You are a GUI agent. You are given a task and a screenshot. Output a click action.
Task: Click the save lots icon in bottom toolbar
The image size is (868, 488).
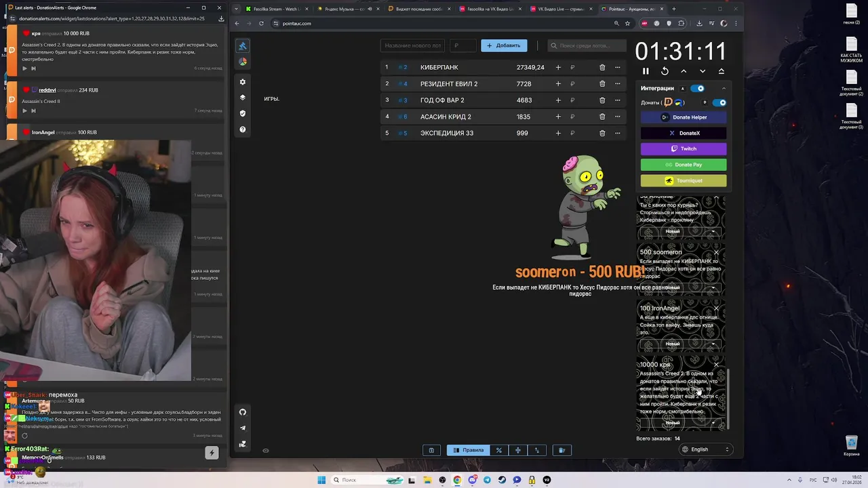[431, 450]
